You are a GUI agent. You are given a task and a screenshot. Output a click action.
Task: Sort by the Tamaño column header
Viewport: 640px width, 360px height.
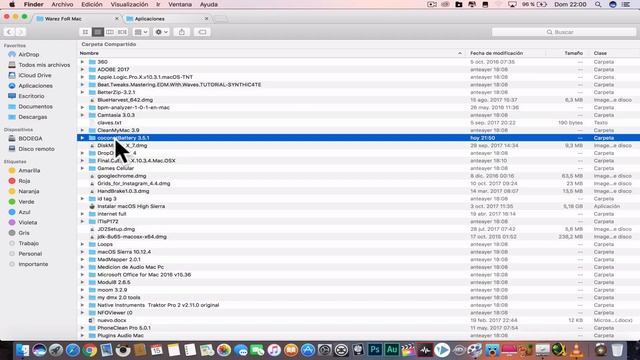point(573,53)
